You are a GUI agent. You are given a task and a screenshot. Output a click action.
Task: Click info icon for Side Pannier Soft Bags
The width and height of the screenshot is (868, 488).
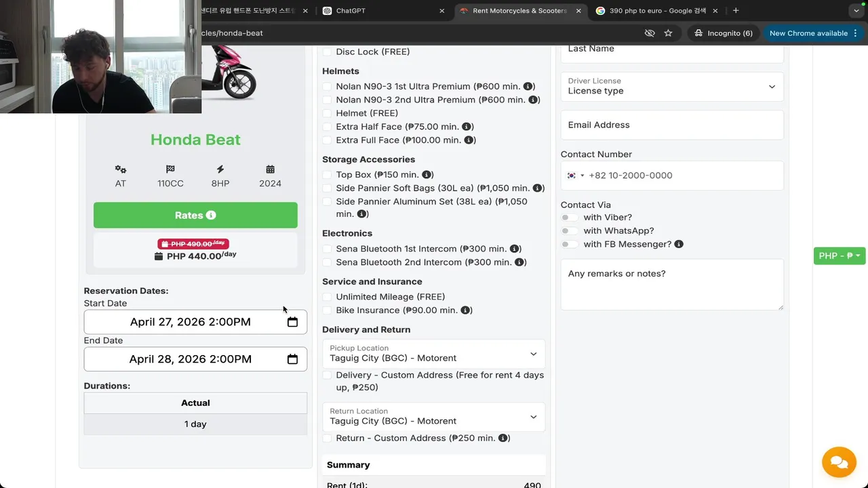(x=537, y=188)
